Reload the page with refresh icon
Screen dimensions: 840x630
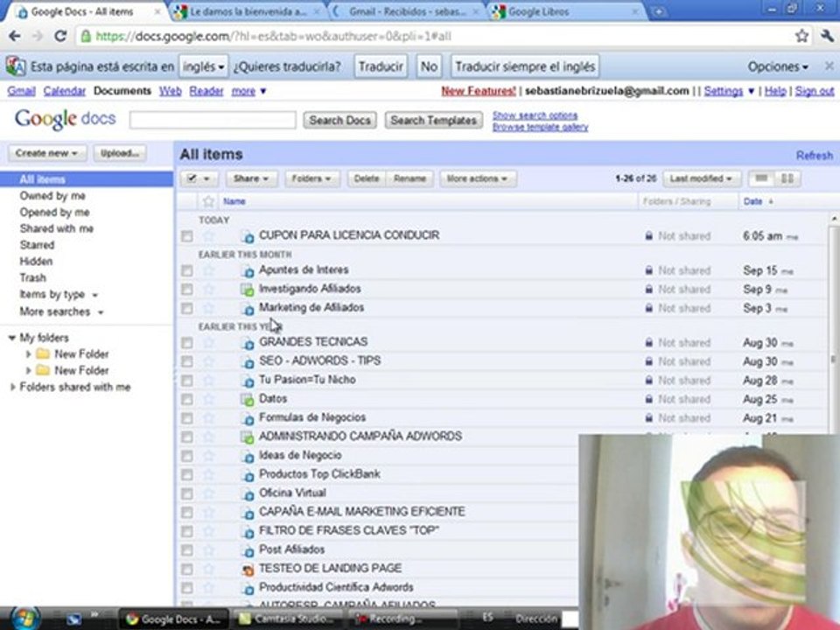point(60,36)
